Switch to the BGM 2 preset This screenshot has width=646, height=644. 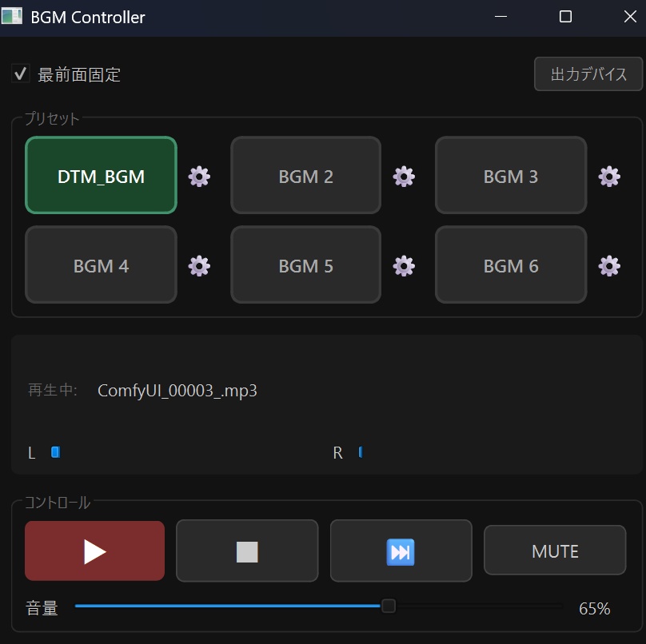click(x=305, y=176)
